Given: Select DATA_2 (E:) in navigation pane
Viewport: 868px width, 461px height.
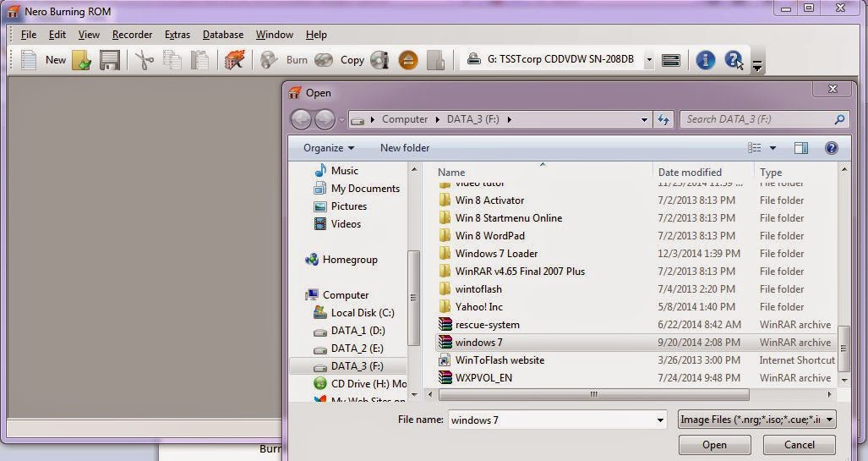Looking at the screenshot, I should (348, 348).
